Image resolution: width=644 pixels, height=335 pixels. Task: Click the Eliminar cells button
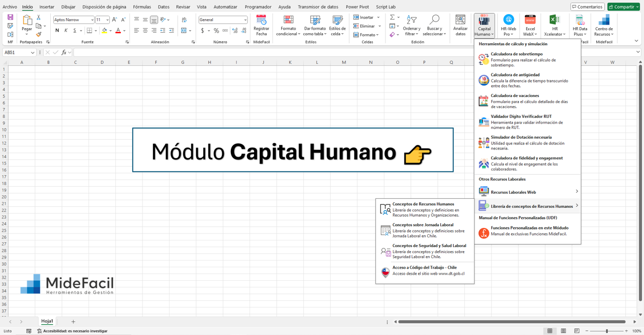(x=367, y=26)
